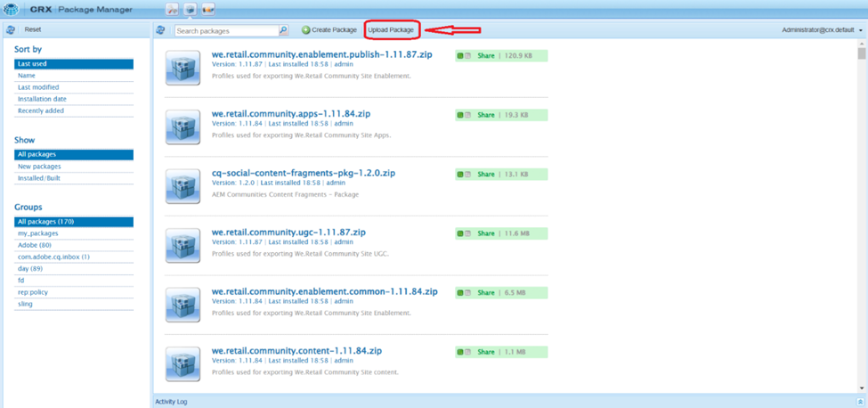Viewport: 868px width, 408px height.
Task: Click the refresh icon next to Reset
Action: [x=10, y=29]
